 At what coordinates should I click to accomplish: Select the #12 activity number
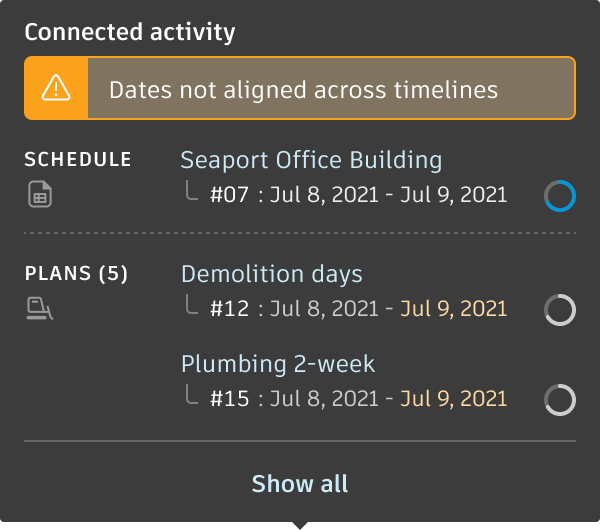pyautogui.click(x=229, y=309)
